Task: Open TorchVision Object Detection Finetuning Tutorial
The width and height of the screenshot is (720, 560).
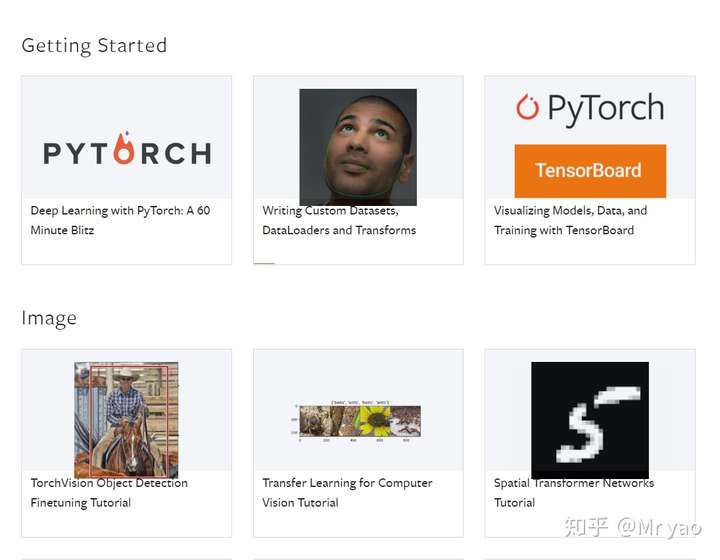Action: 109,493
